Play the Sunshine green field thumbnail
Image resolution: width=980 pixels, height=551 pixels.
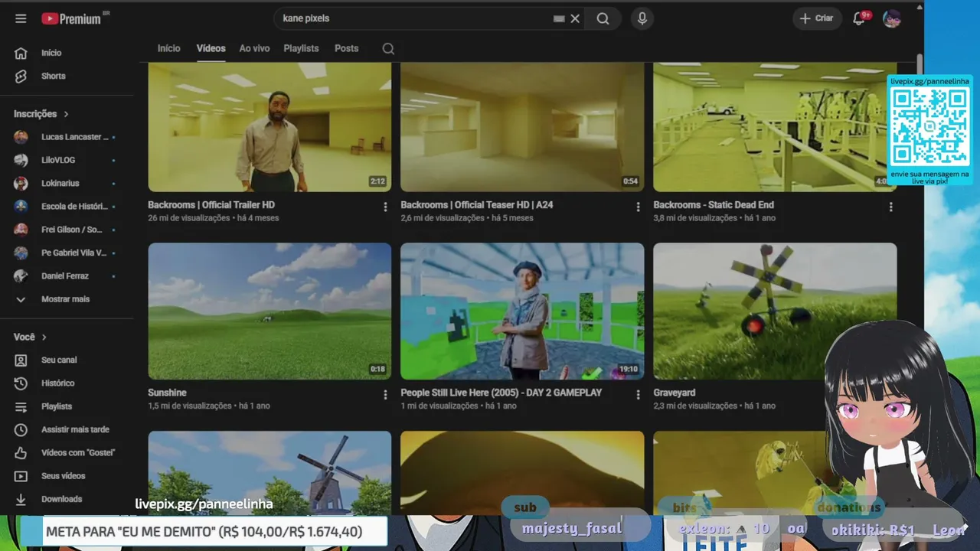pyautogui.click(x=269, y=311)
